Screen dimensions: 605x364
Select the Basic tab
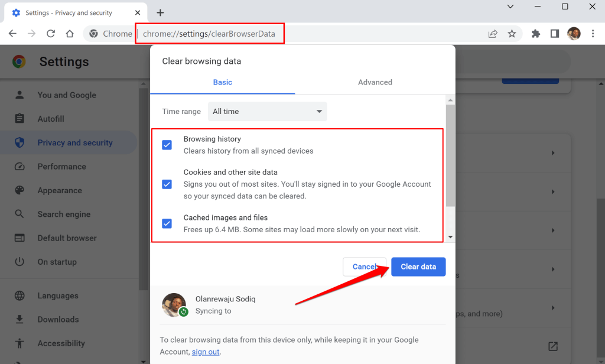click(x=222, y=82)
